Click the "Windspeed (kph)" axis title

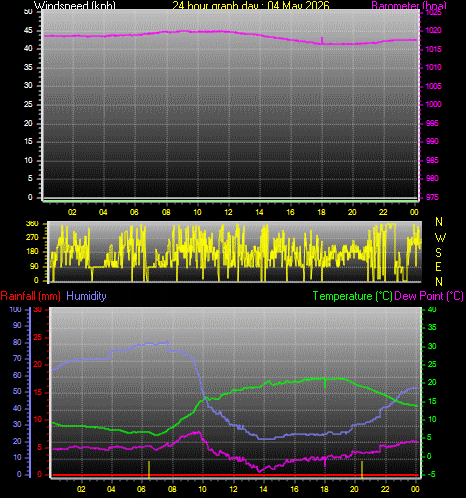(75, 5)
